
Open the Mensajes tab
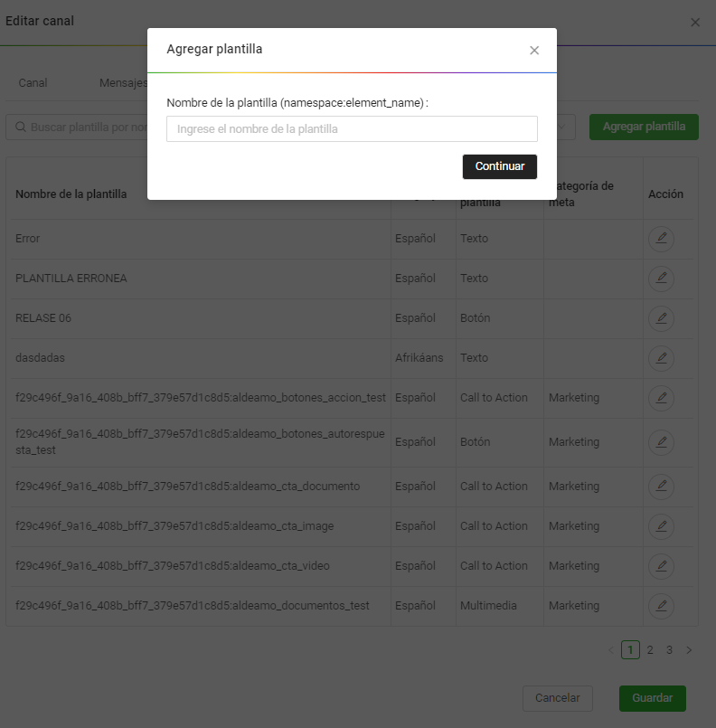point(123,82)
